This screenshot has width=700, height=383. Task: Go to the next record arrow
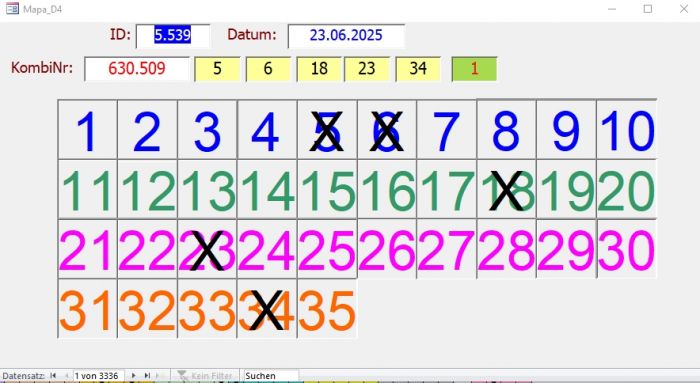click(x=133, y=376)
